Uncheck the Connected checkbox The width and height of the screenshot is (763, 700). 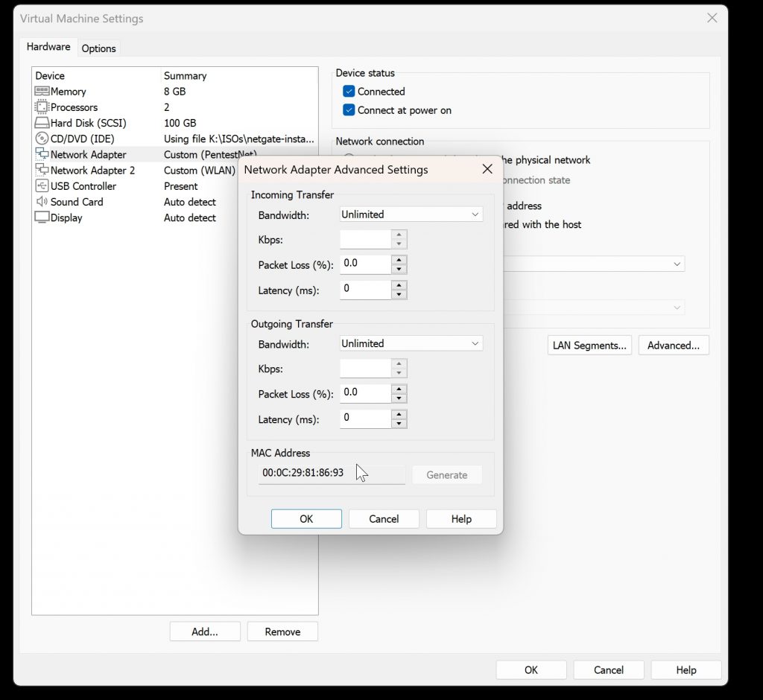pyautogui.click(x=349, y=92)
